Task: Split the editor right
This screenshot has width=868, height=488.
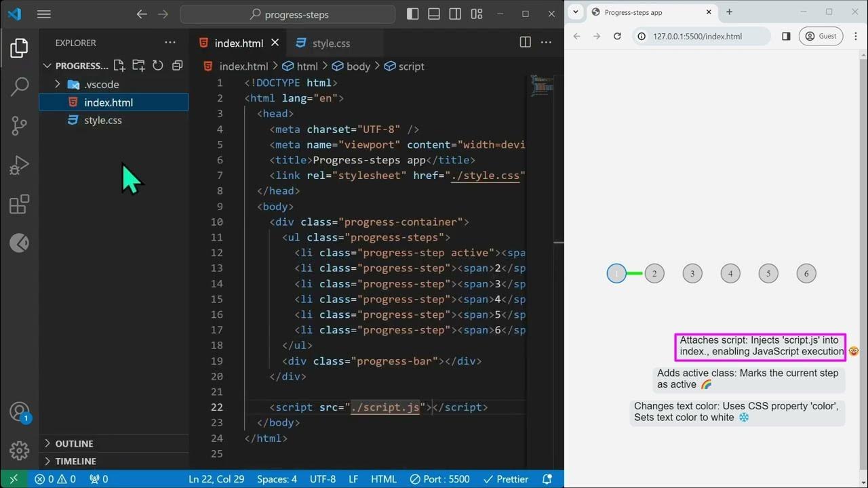Action: click(525, 43)
